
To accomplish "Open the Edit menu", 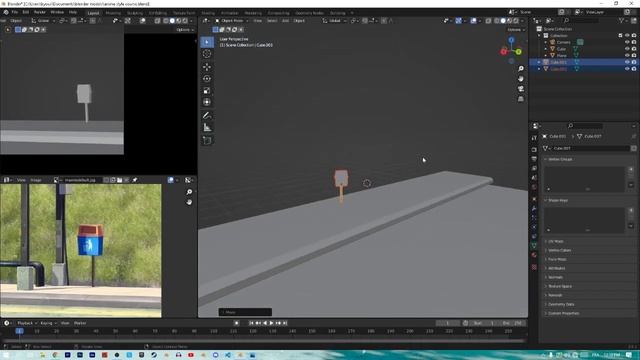I will 26,12.
